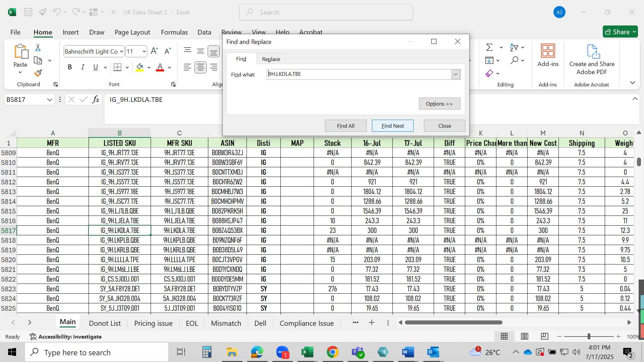Click the Find Next button

pos(392,126)
